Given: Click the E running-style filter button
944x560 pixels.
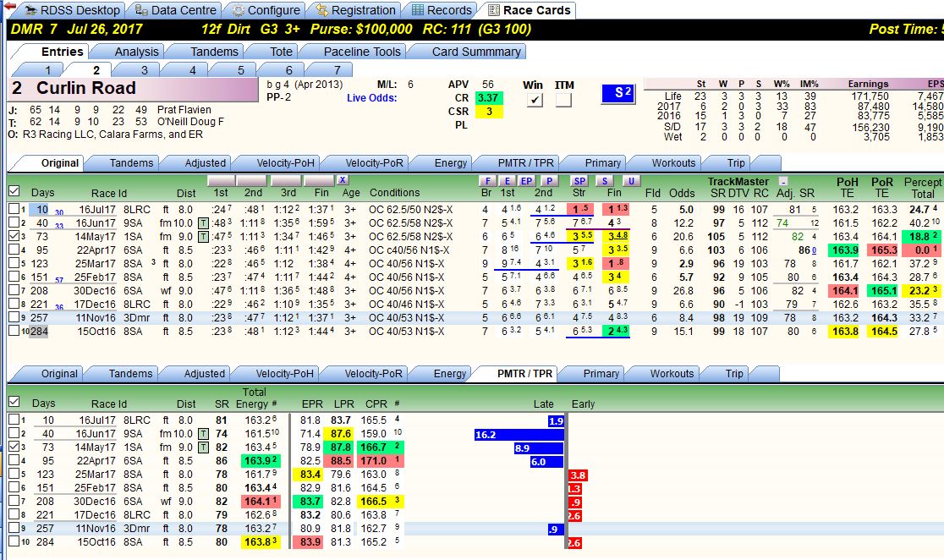Looking at the screenshot, I should click(507, 181).
